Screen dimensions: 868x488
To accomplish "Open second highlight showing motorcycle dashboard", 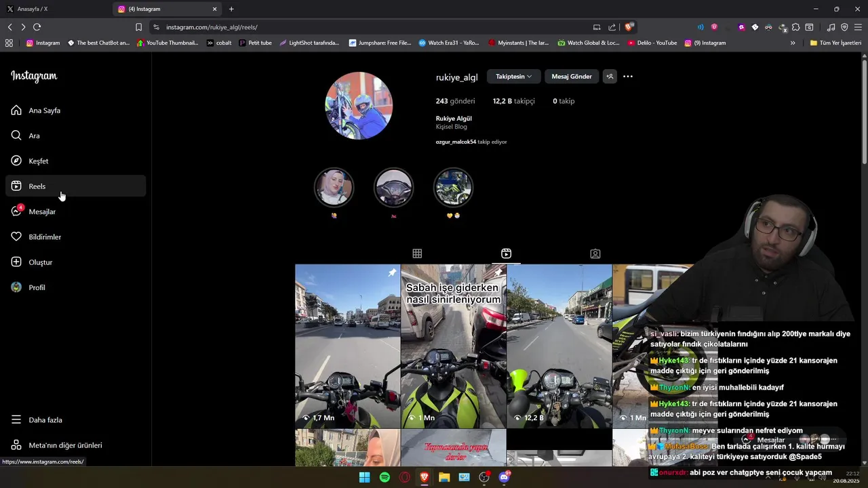I will (393, 188).
